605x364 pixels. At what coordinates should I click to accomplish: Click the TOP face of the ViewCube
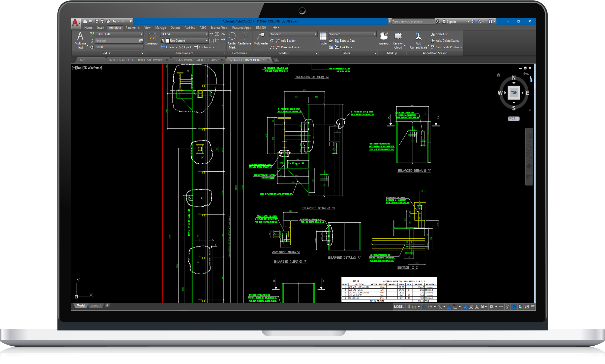tap(514, 93)
